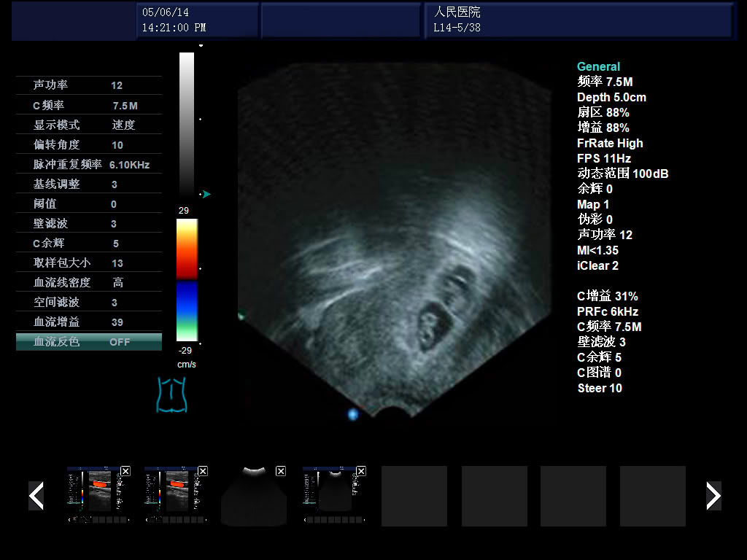Click the 取样包大小 13 parameter
747x560 pixels.
pyautogui.click(x=89, y=262)
